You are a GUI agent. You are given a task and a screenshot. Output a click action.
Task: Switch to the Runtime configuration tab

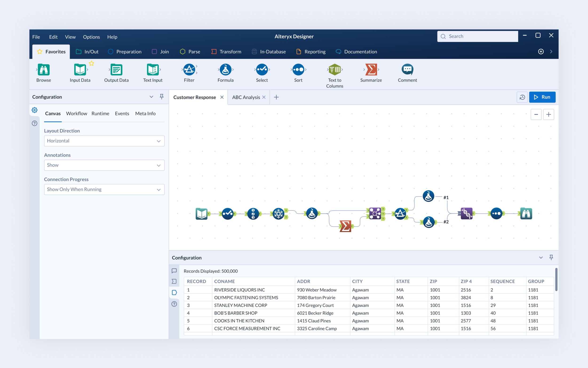click(x=100, y=113)
